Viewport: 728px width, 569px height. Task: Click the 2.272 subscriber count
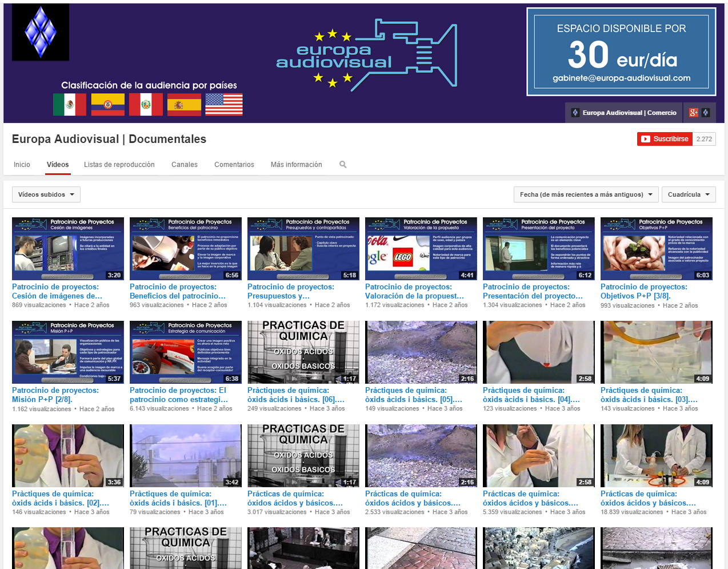click(704, 139)
